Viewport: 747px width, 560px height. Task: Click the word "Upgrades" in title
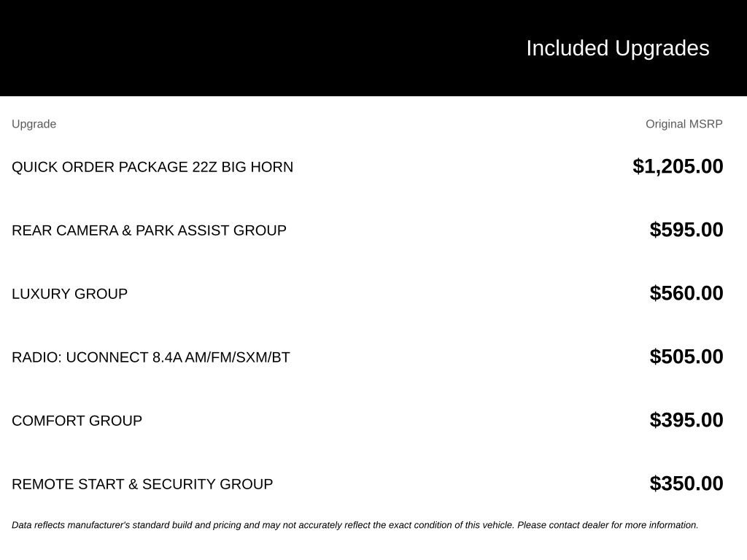662,48
